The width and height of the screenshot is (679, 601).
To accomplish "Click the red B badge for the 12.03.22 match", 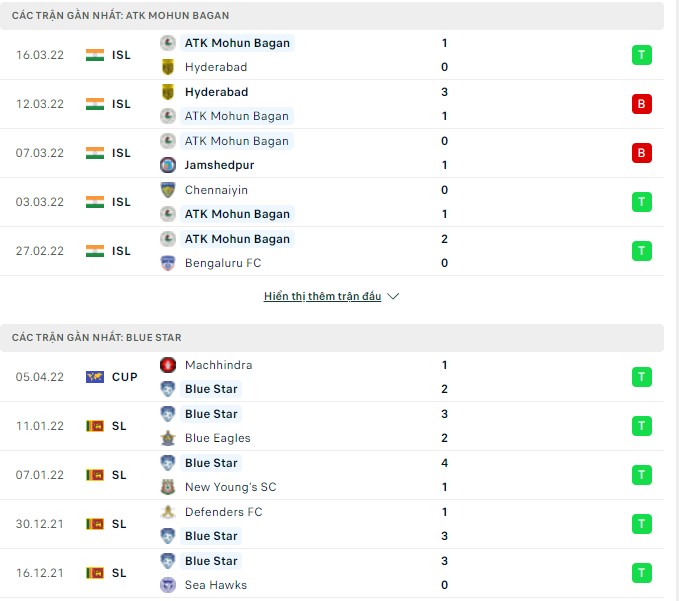I will (642, 104).
